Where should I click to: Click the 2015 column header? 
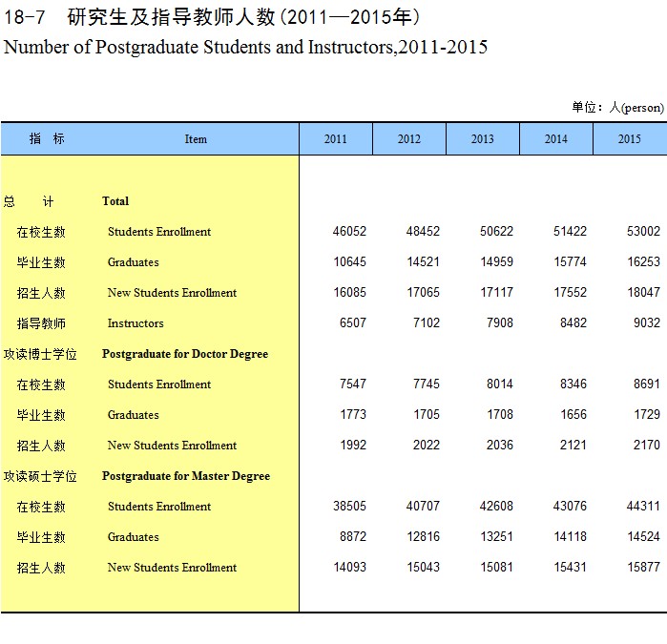(x=630, y=138)
